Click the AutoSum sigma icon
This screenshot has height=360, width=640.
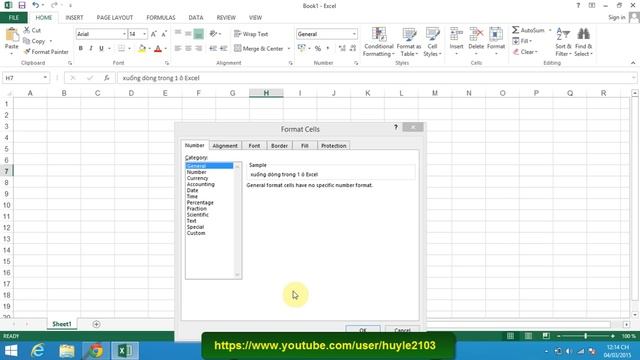pyautogui.click(x=516, y=30)
